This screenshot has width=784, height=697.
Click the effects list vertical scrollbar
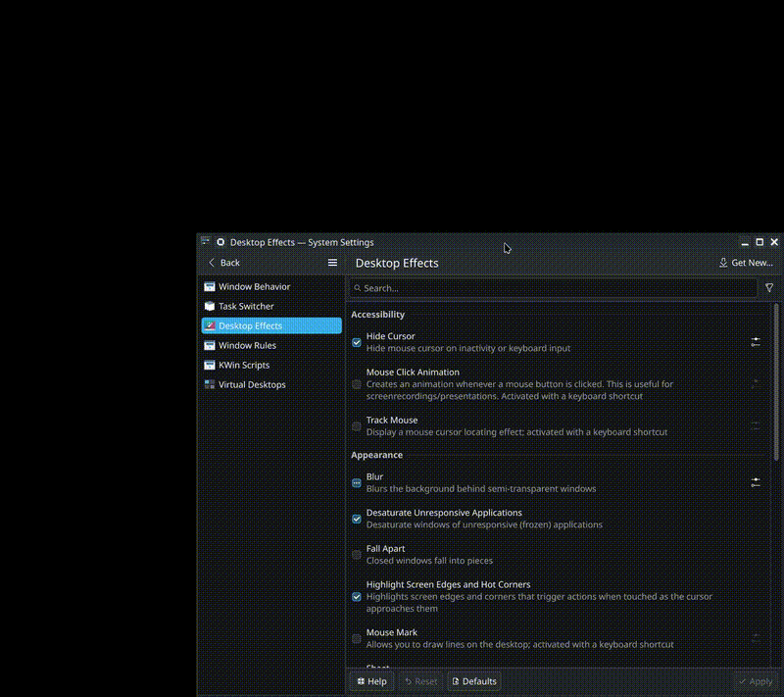coord(776,382)
